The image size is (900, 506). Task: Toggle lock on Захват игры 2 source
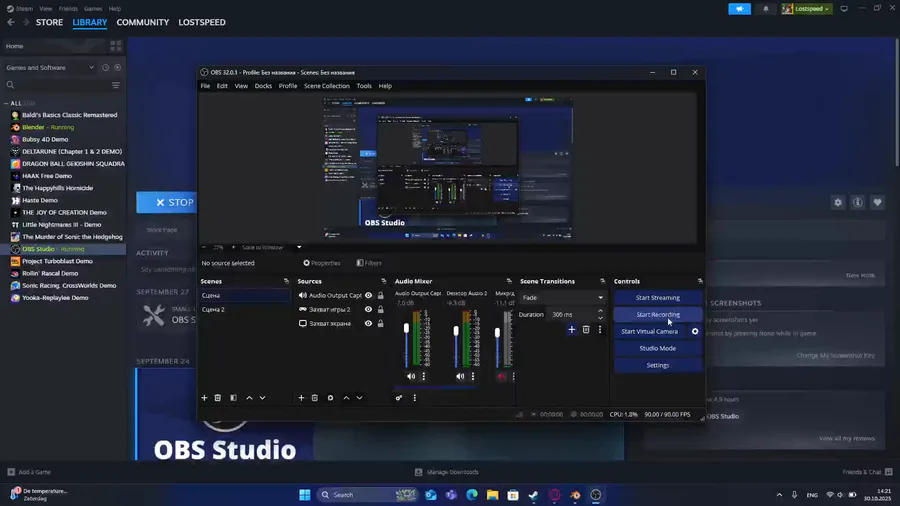(x=381, y=309)
